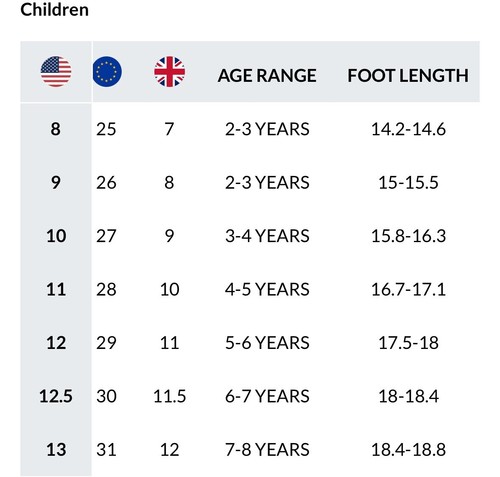
Task: Click EU size 30 cell
Action: [x=106, y=396]
